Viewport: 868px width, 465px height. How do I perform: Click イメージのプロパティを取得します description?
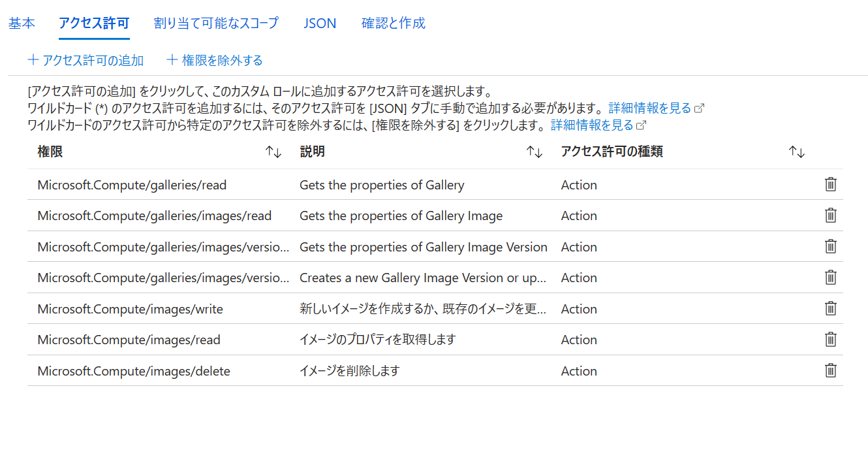[x=377, y=340]
